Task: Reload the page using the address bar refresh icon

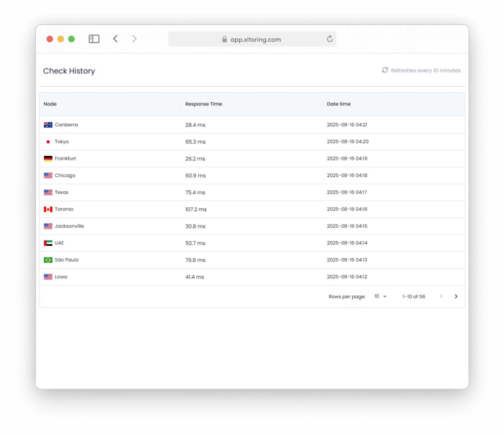Action: coord(329,39)
